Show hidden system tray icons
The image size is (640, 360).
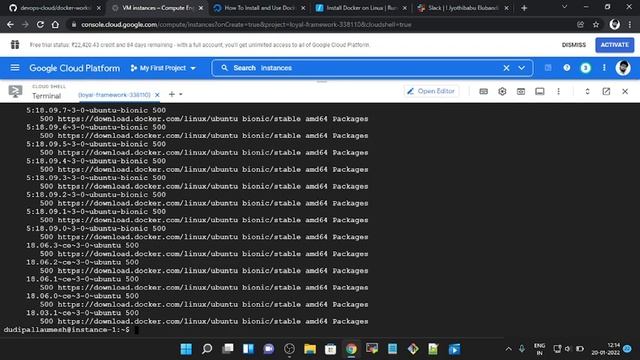coord(508,349)
